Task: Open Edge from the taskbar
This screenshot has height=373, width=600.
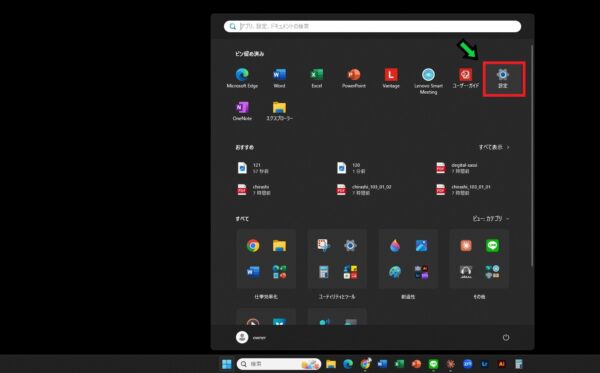Action: click(348, 364)
